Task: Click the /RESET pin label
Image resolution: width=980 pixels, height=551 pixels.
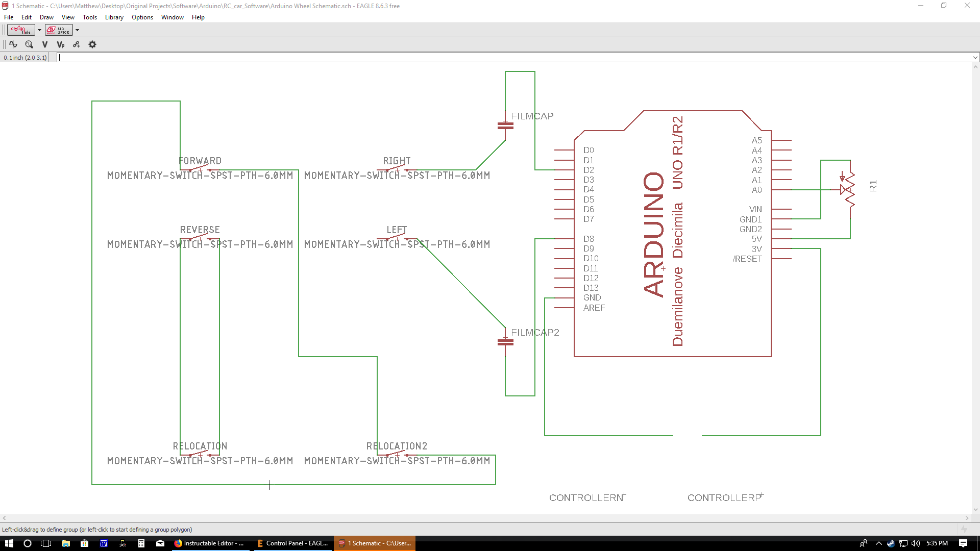Action: 747,259
